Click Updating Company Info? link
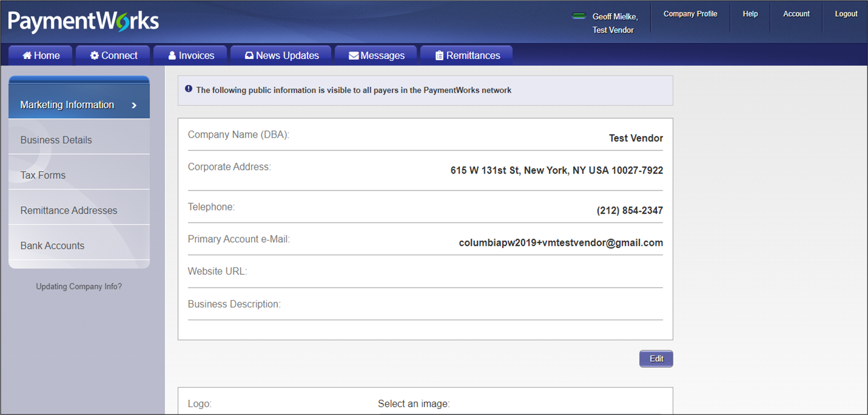This screenshot has width=868, height=415. tap(79, 286)
